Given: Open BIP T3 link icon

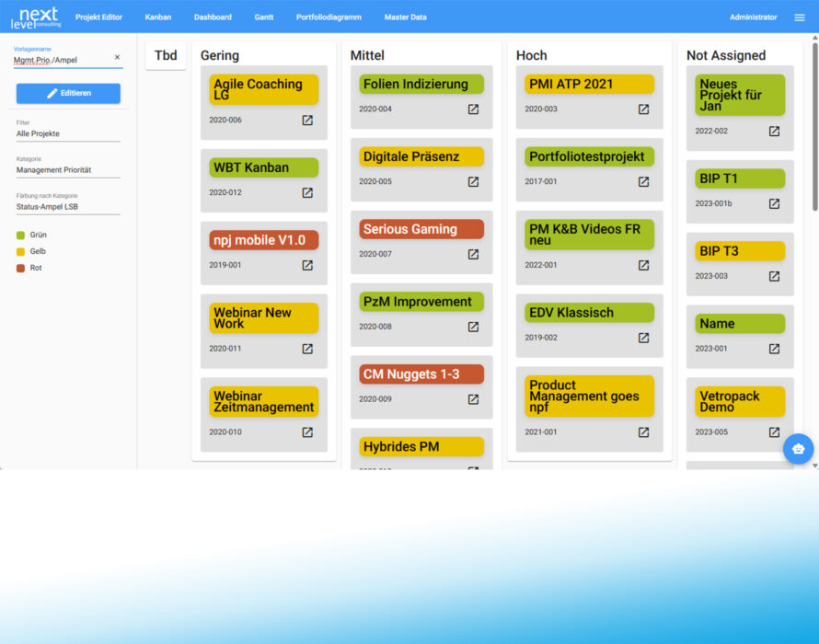Looking at the screenshot, I should point(774,276).
